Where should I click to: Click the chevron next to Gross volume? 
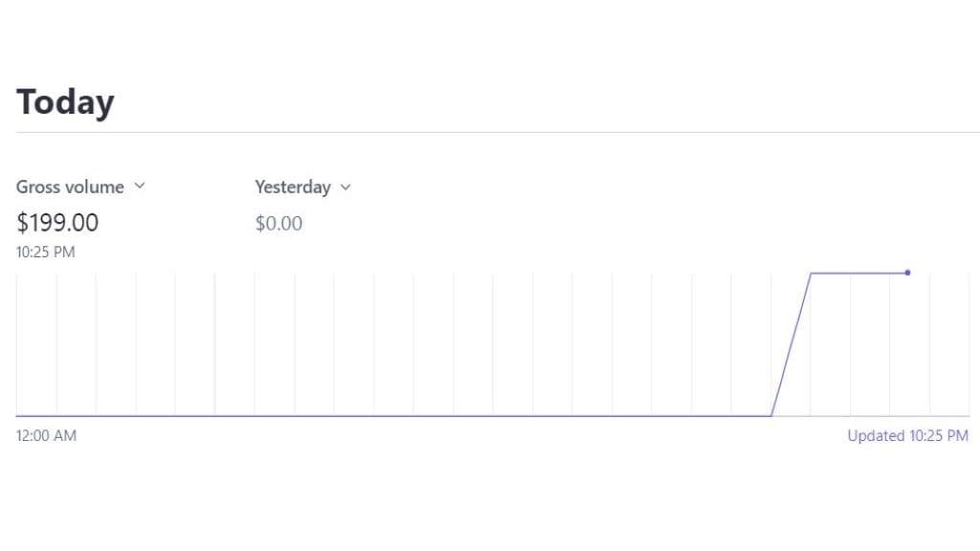(140, 186)
